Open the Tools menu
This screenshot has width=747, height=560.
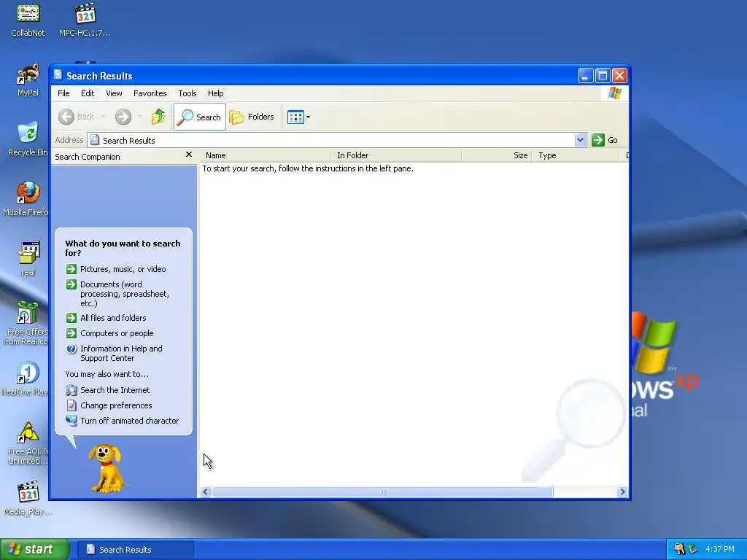pyautogui.click(x=187, y=93)
